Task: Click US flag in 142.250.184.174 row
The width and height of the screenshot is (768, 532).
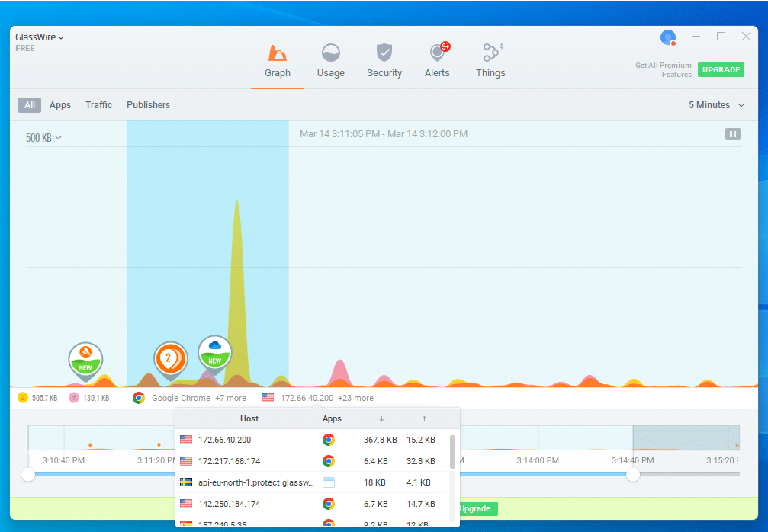Action: tap(186, 504)
